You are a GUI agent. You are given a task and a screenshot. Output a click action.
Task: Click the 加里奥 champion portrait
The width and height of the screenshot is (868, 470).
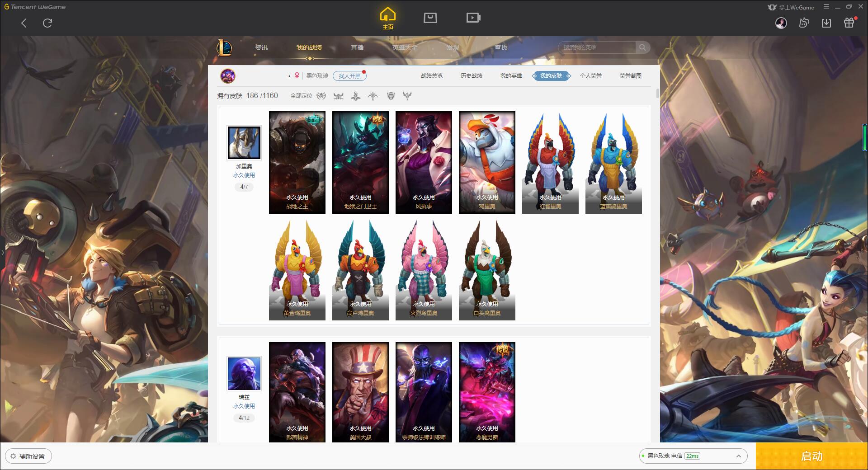[x=244, y=143]
